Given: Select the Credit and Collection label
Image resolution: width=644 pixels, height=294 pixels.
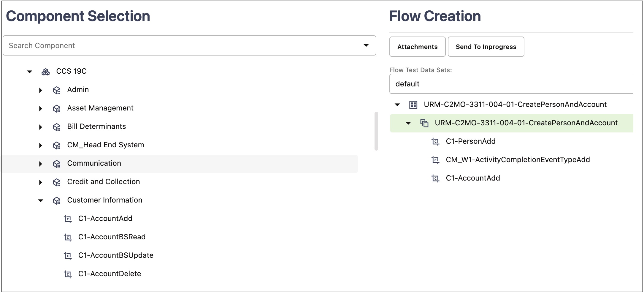Looking at the screenshot, I should click(104, 182).
